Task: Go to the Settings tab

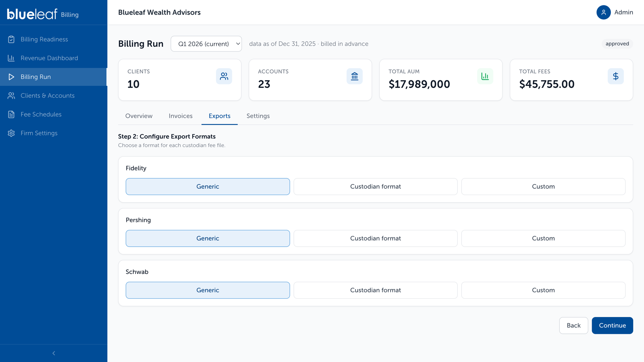Action: 258,116
